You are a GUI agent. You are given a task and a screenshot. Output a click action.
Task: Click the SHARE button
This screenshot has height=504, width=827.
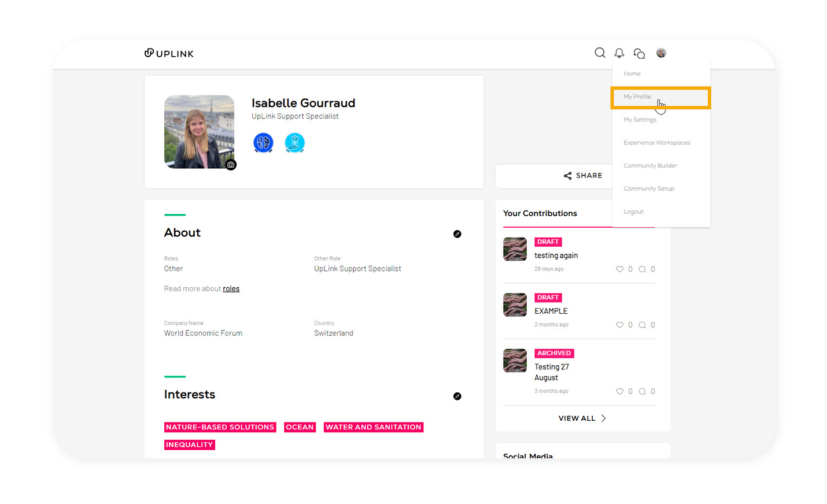click(582, 176)
